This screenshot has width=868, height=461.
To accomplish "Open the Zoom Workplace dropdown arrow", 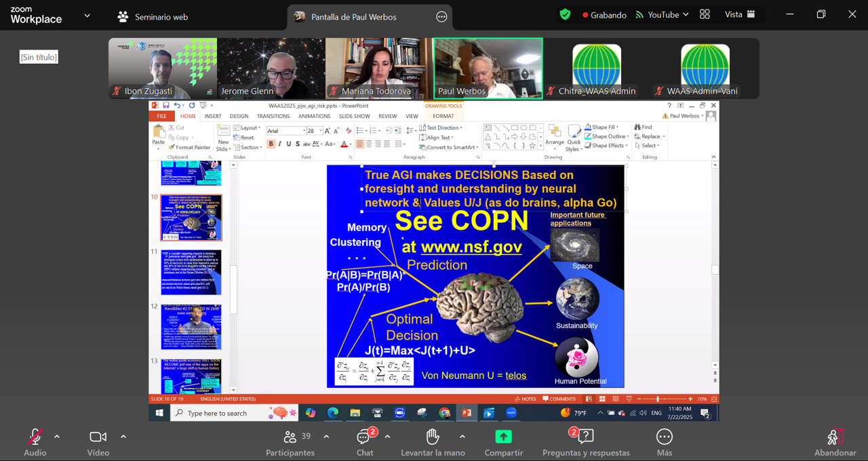I will pyautogui.click(x=87, y=16).
